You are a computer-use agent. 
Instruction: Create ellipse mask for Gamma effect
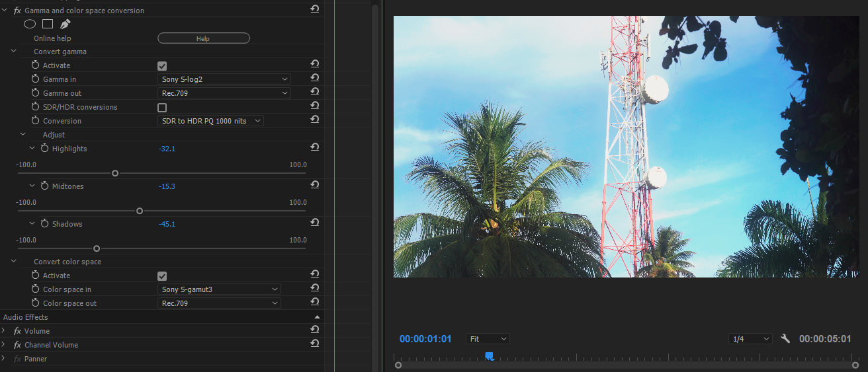tap(30, 24)
